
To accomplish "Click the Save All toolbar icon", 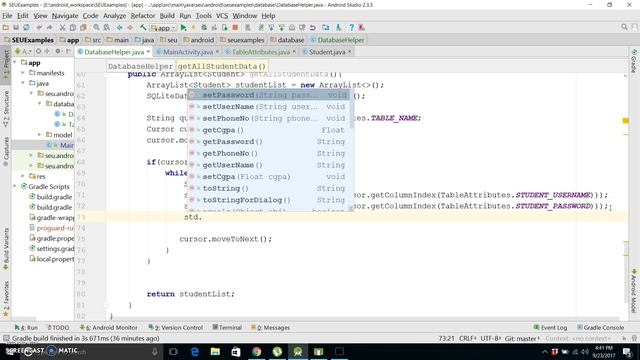I will (x=16, y=27).
